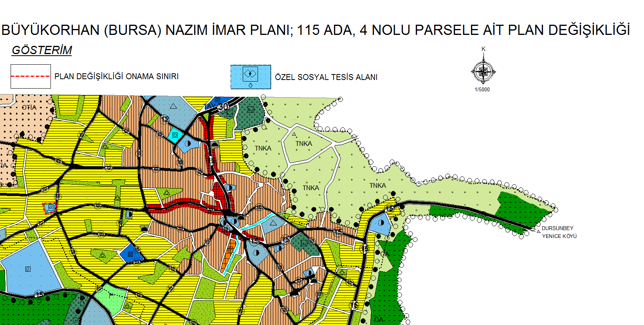
Task: Click the PLAN DEĞİŞİKLİĞİ ONAMA SINIRI label
Action: [x=116, y=76]
